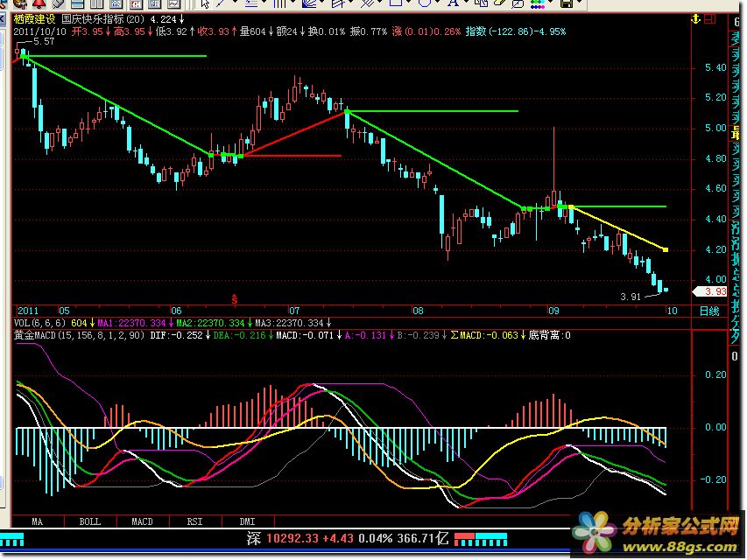The height and width of the screenshot is (560, 747).
Task: Switch to the MACD indicator tab
Action: (x=142, y=521)
